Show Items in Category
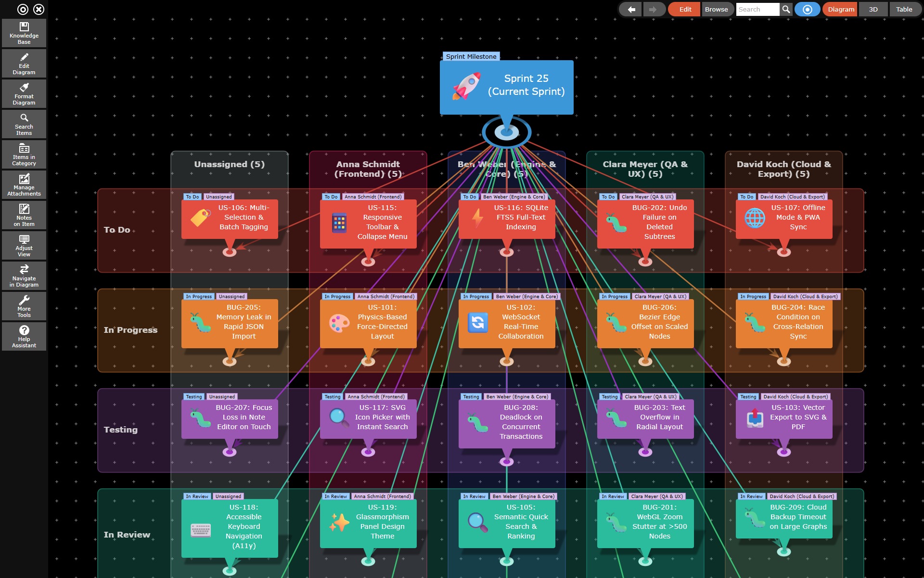 (24, 155)
